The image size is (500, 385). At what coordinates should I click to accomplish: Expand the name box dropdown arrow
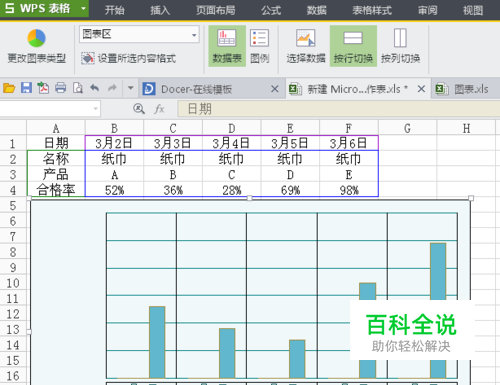(x=96, y=109)
